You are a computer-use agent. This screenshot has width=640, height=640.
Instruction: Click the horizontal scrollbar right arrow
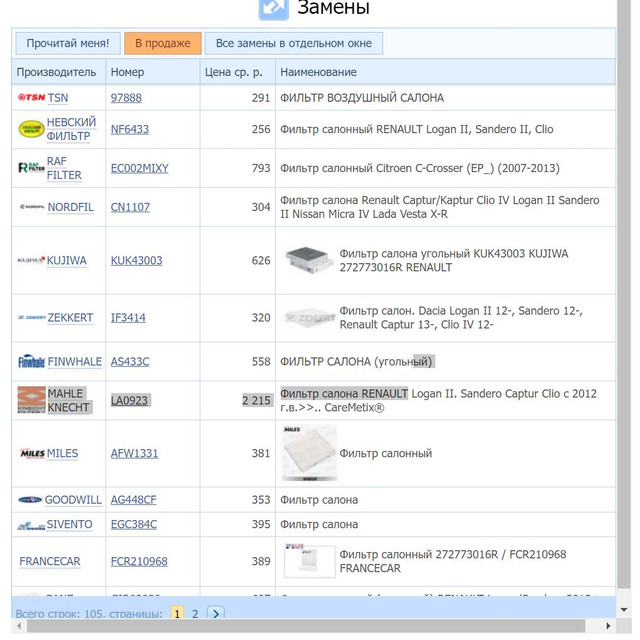[x=608, y=626]
